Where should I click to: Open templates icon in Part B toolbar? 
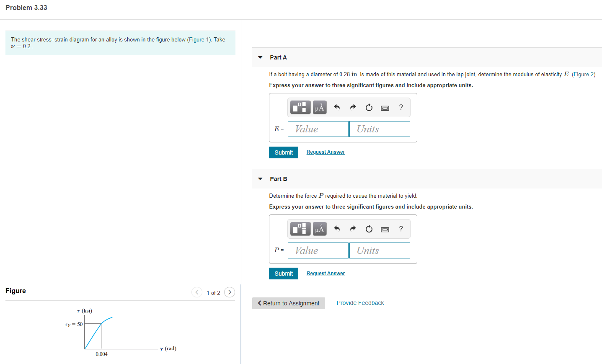click(x=300, y=229)
